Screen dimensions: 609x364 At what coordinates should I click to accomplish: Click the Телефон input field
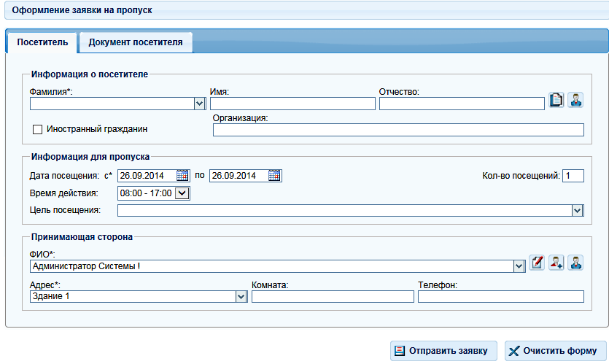point(500,297)
